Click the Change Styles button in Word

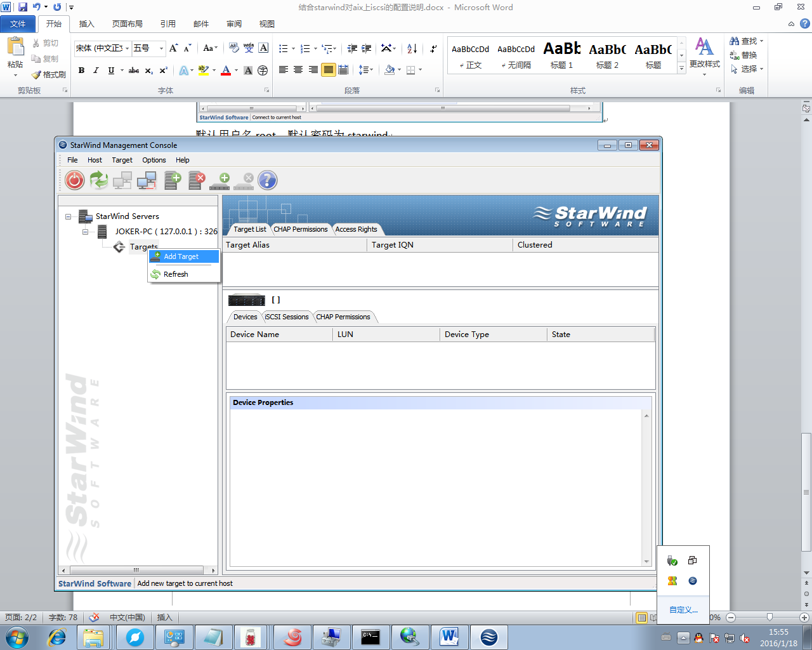pos(704,56)
